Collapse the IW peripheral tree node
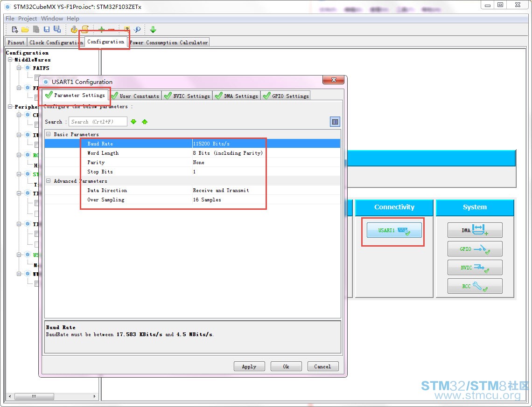532x407 pixels. pos(19,135)
